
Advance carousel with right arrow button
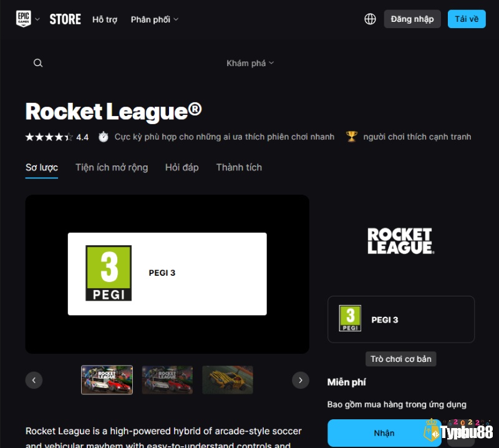coord(301,380)
